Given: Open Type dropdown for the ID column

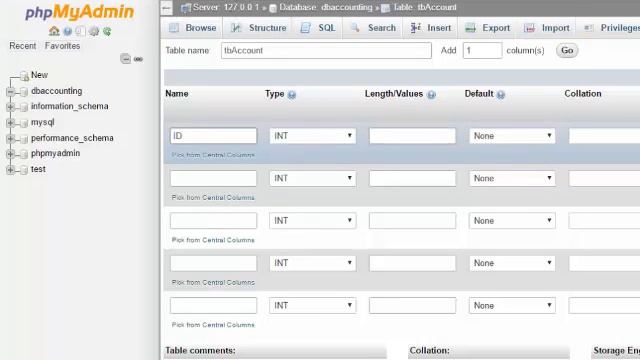Looking at the screenshot, I should tap(313, 136).
